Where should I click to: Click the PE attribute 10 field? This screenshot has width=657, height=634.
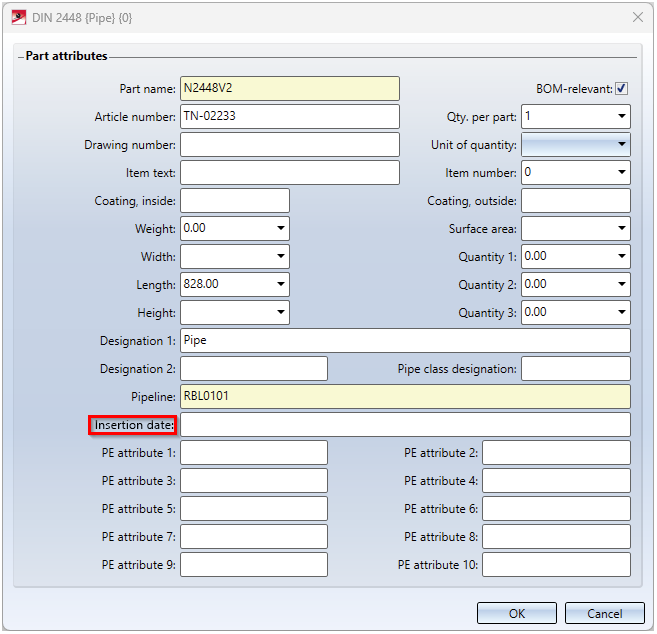coord(556,564)
